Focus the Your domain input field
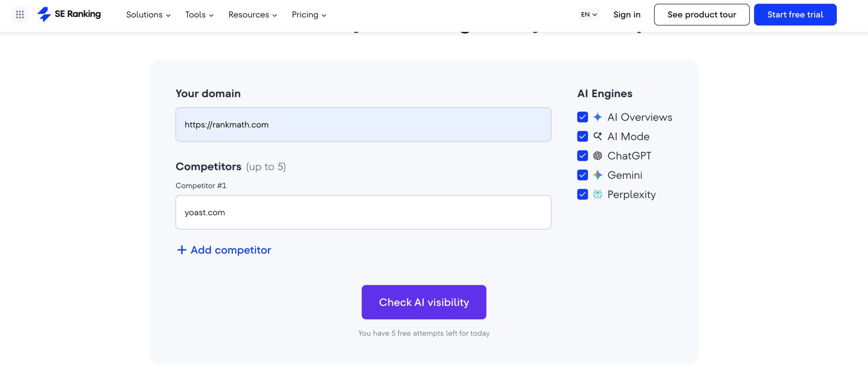 pyautogui.click(x=363, y=125)
